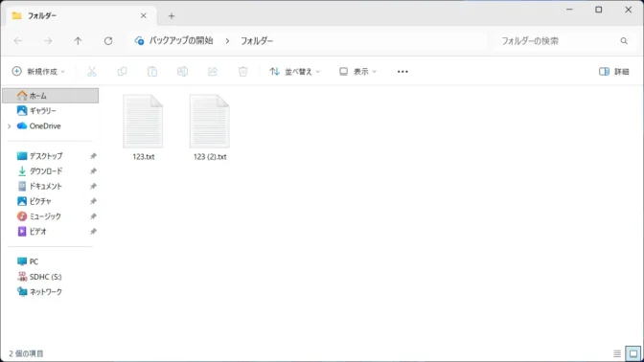Switch to large icons view icon
The height and width of the screenshot is (362, 644).
[x=633, y=353]
